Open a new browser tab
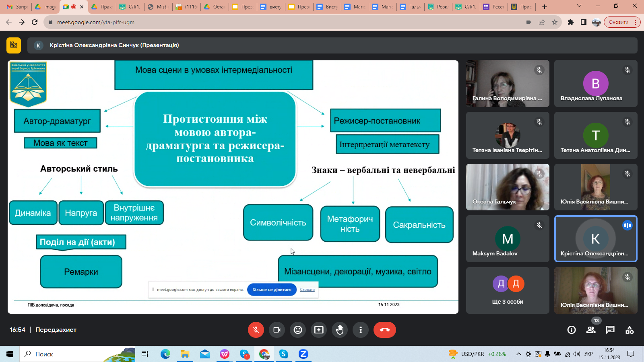The width and height of the screenshot is (644, 362). 545,7
